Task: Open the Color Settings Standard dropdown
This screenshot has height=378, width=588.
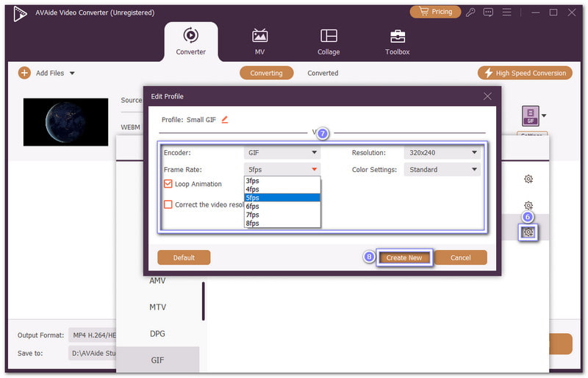Action: 442,169
